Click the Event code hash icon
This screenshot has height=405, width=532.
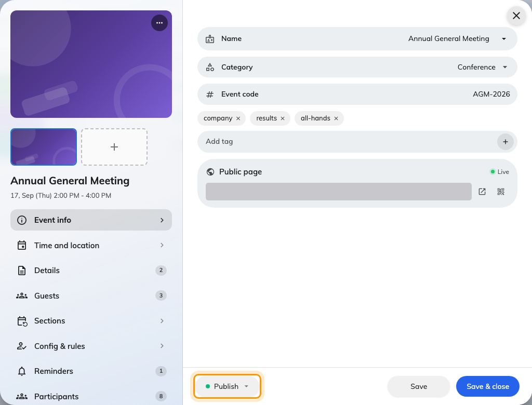(x=210, y=95)
